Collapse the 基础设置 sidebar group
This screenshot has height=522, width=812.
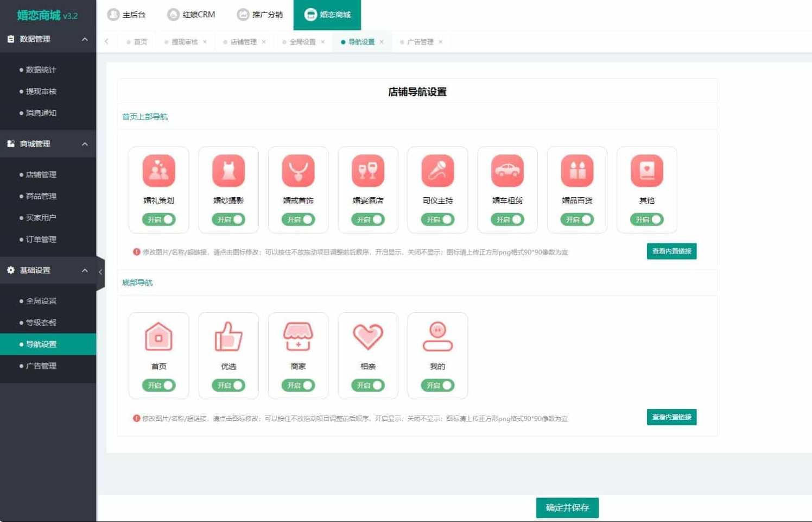point(85,271)
